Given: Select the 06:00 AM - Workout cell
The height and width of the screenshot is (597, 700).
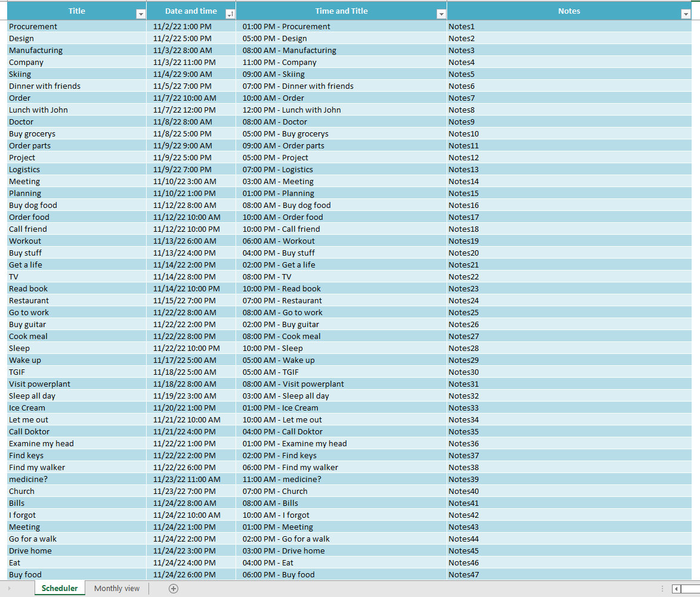Looking at the screenshot, I should click(342, 241).
